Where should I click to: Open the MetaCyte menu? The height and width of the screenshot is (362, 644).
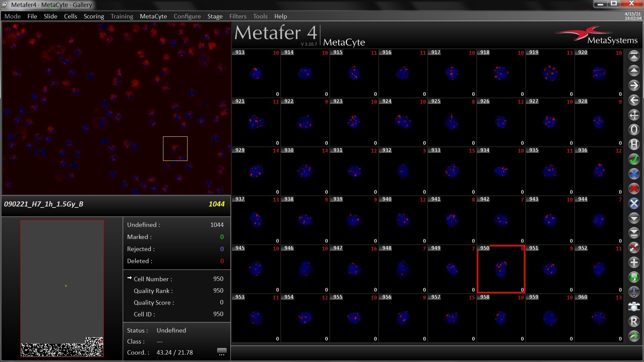click(x=153, y=16)
